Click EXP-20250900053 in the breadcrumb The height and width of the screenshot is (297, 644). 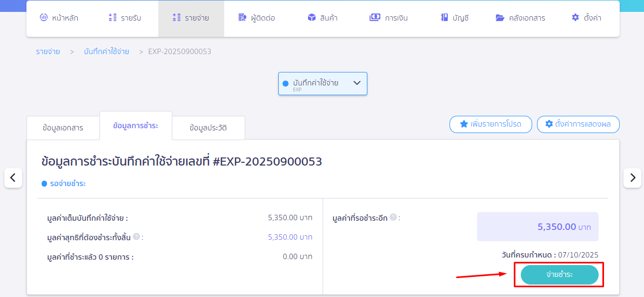click(179, 52)
